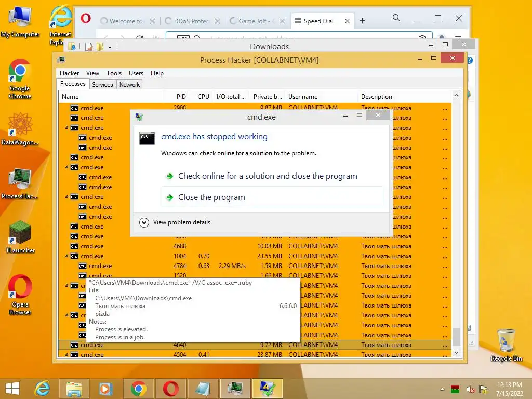Click the taskbar clock showing 12:13 PM
This screenshot has width=532, height=399.
click(x=509, y=389)
